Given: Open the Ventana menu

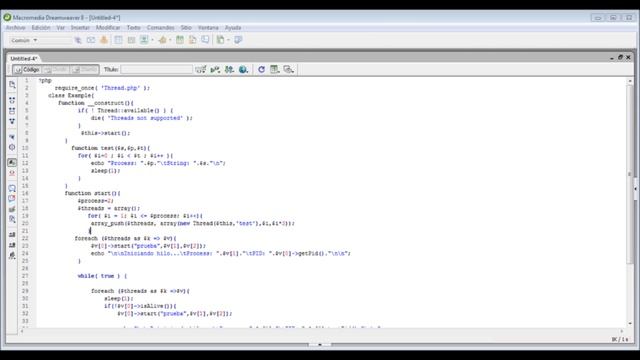Looking at the screenshot, I should click(x=208, y=27).
